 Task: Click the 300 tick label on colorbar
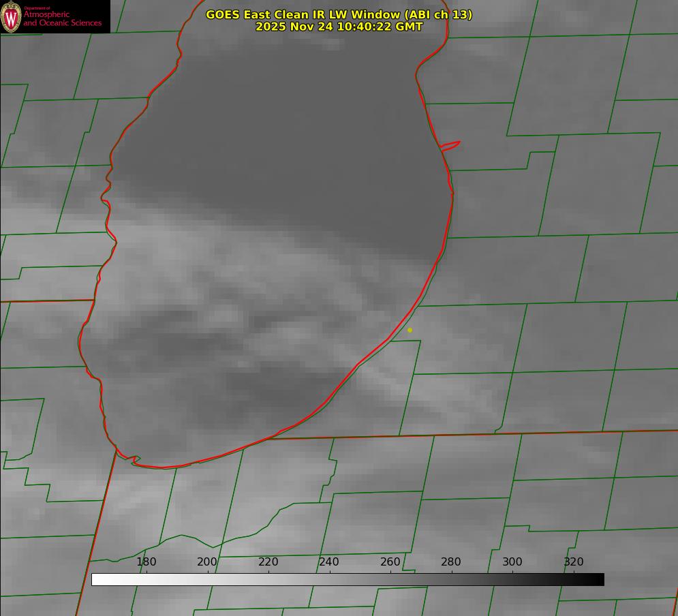click(x=512, y=561)
